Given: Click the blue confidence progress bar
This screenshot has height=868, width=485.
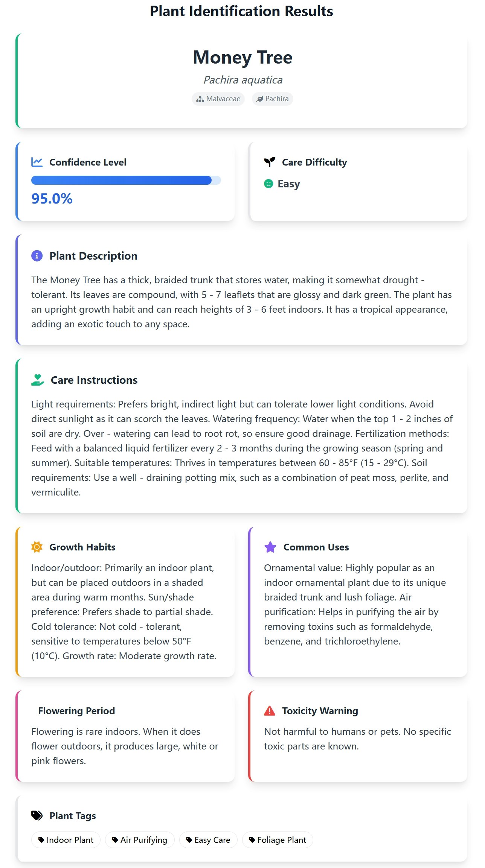Looking at the screenshot, I should click(126, 180).
